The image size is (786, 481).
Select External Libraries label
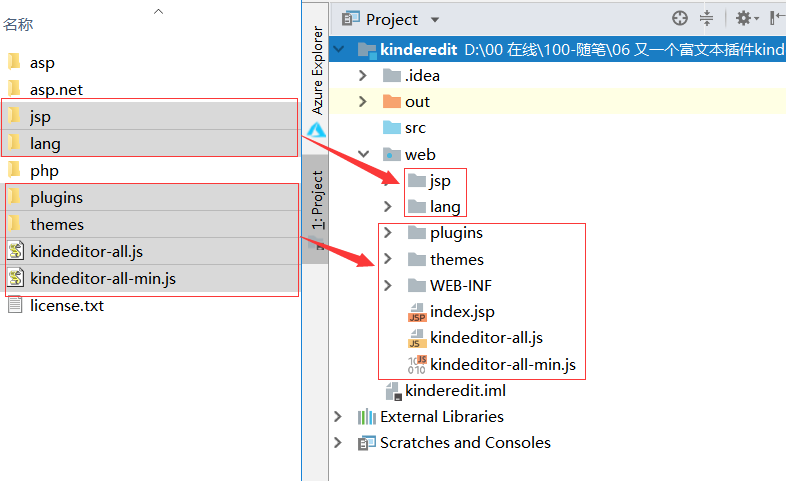point(442,416)
